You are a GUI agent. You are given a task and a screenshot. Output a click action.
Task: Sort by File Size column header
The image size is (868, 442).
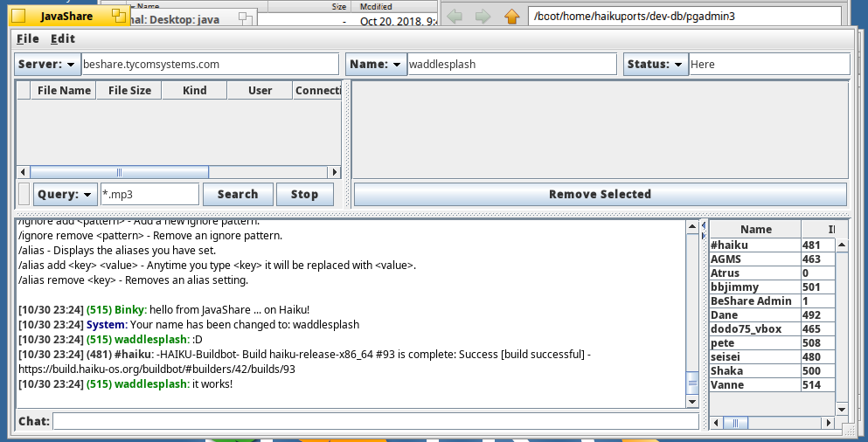click(x=129, y=91)
